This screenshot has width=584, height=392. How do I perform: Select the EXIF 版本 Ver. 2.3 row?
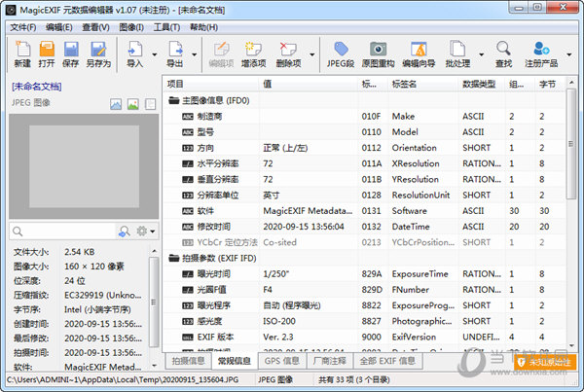[364, 337]
